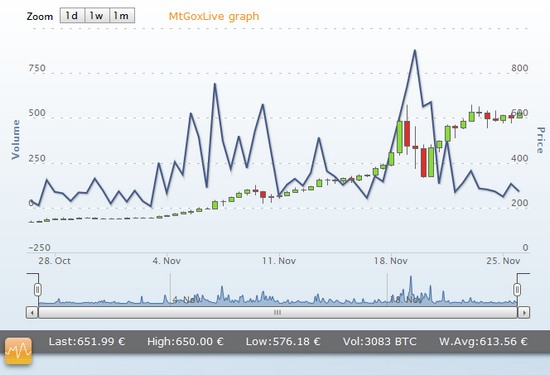This screenshot has width=550, height=375.
Task: Click the 4. Nov main axis label
Action: 167,261
